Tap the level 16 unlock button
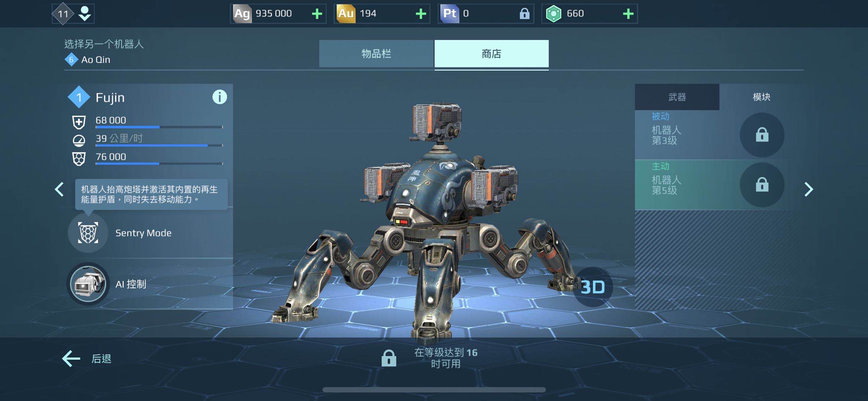The width and height of the screenshot is (868, 401). click(430, 358)
